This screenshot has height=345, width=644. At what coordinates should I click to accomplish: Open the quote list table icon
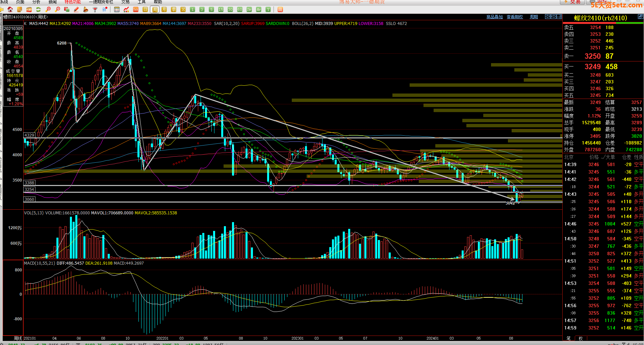[117, 9]
